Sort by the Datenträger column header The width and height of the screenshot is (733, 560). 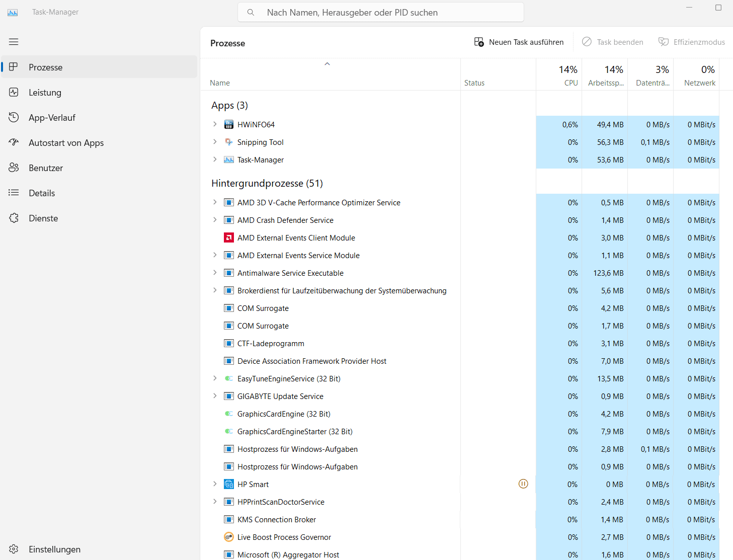[x=650, y=74]
